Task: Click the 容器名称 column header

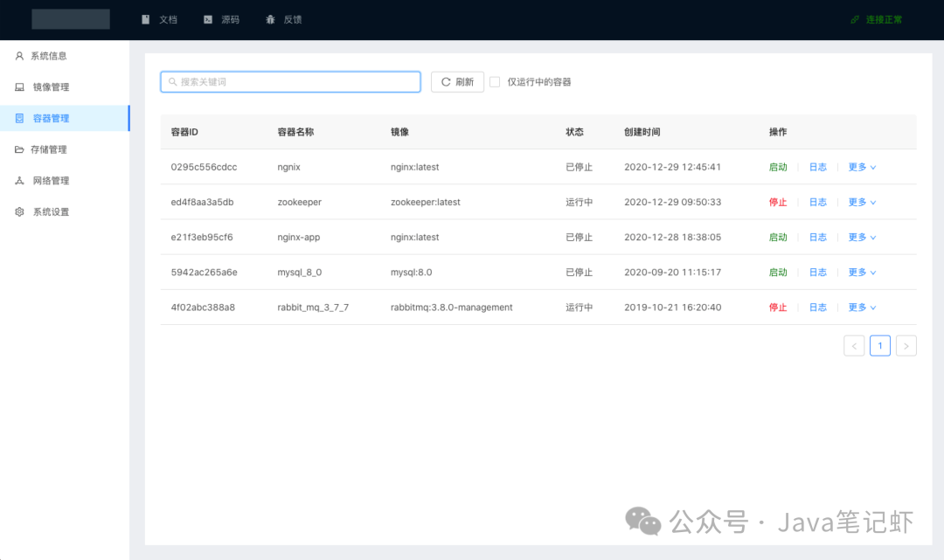Action: 295,132
